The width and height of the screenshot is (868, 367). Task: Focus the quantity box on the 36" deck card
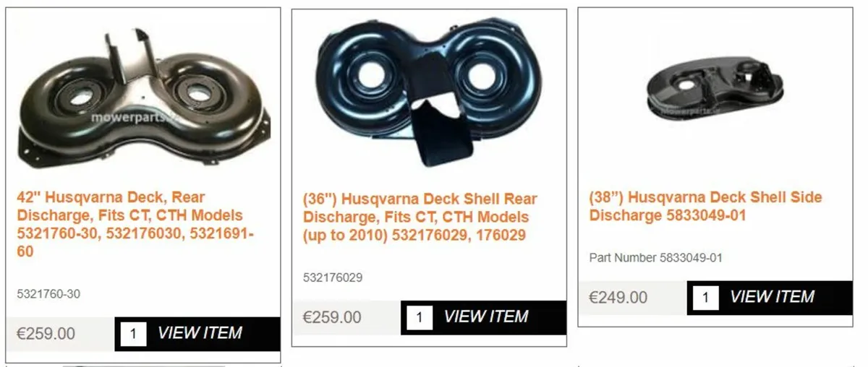pyautogui.click(x=420, y=317)
